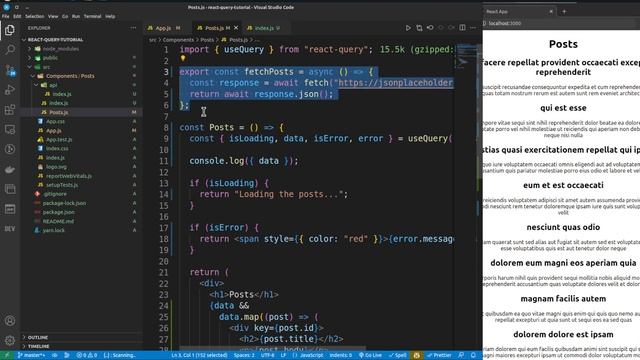Open the Accounts icon in activity bar
Screen dimensions: 640x360
coord(10,321)
